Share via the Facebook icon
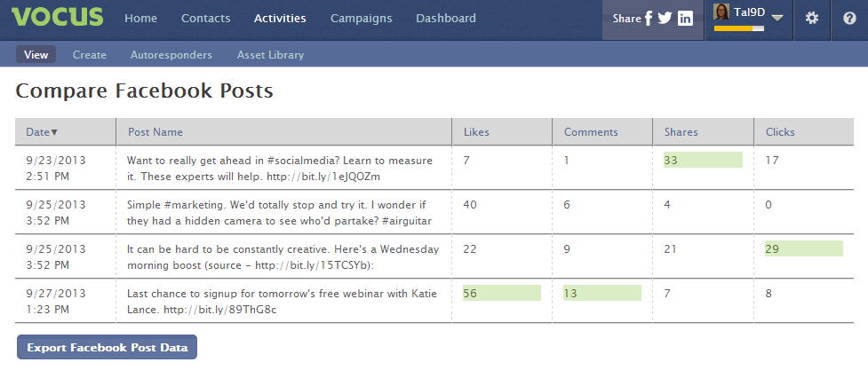The width and height of the screenshot is (868, 378). (649, 19)
